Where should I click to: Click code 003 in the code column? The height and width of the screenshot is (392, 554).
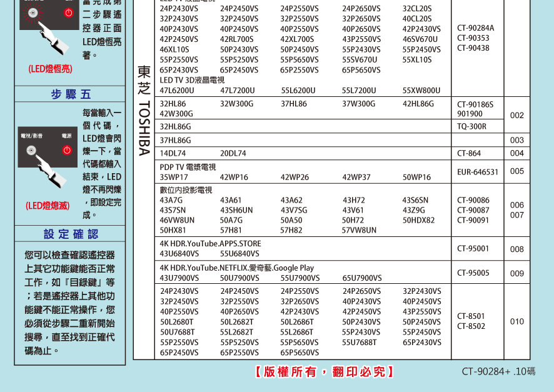coord(517,140)
